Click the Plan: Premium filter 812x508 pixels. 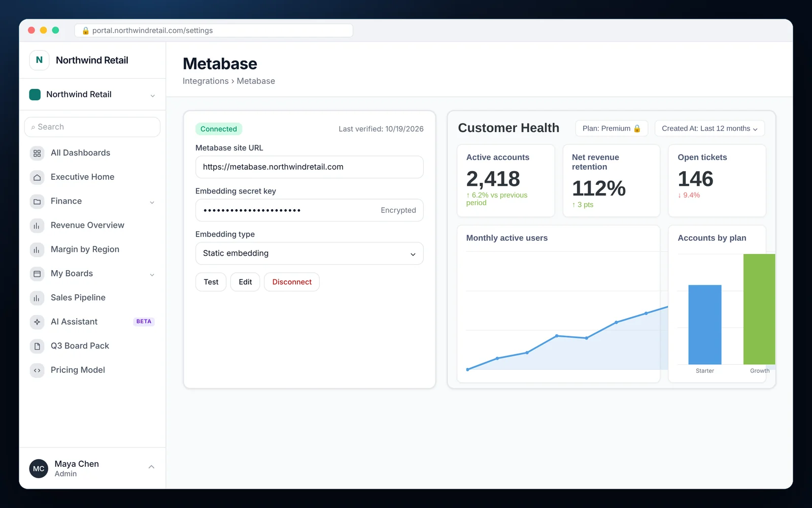point(612,129)
